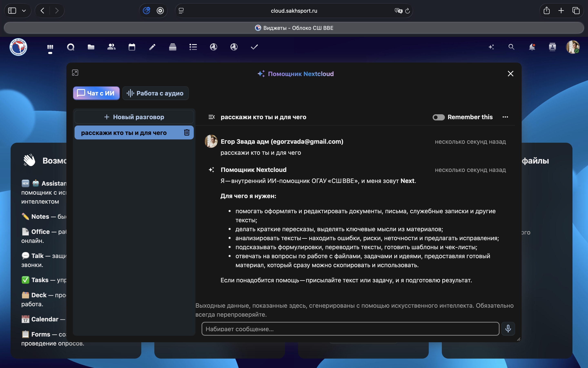Click the Помощник Nextcloud reply author name
The height and width of the screenshot is (368, 588).
pos(253,170)
